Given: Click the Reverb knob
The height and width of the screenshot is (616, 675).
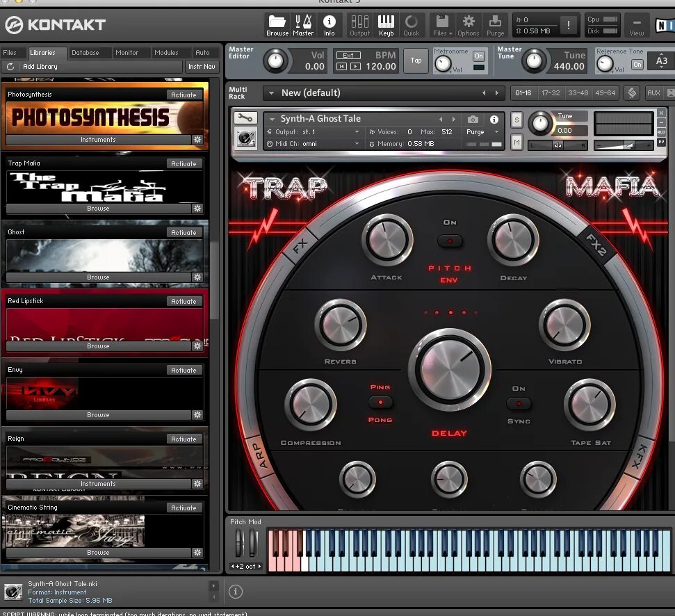Looking at the screenshot, I should click(341, 325).
